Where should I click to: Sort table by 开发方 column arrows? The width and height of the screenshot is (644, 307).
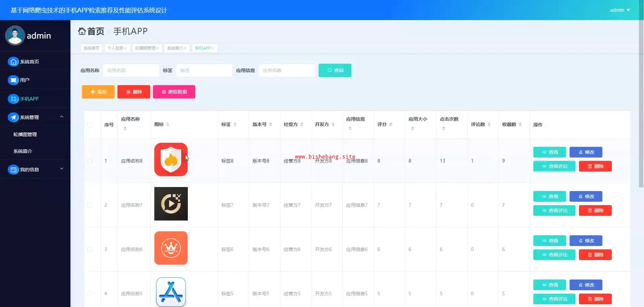tap(333, 124)
